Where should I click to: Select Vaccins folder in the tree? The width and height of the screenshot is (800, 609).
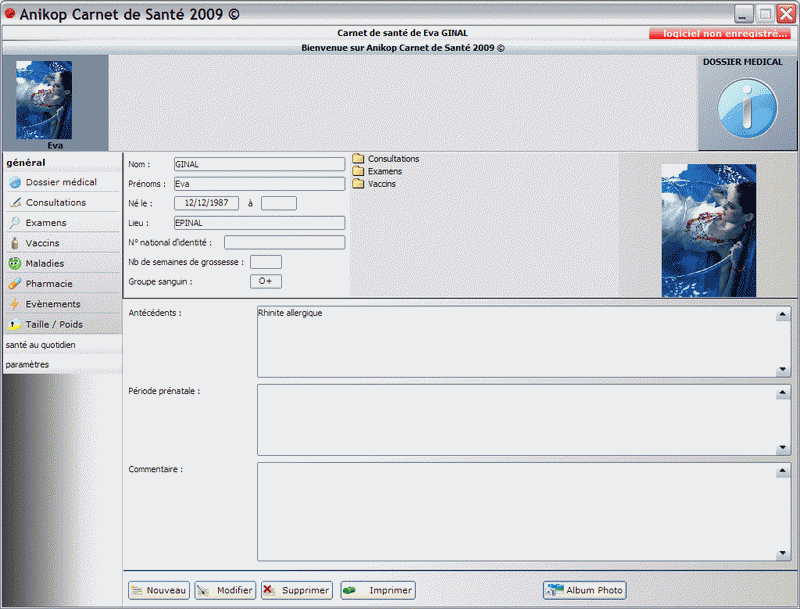(x=382, y=184)
